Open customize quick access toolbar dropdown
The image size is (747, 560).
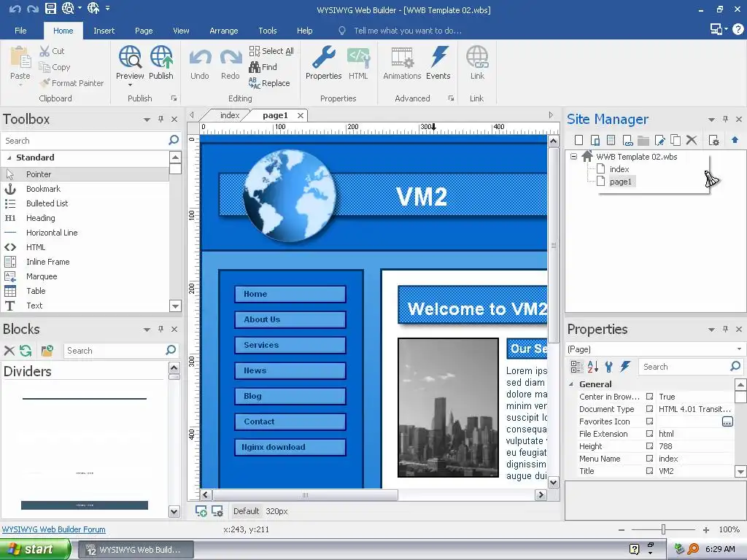[x=108, y=8]
